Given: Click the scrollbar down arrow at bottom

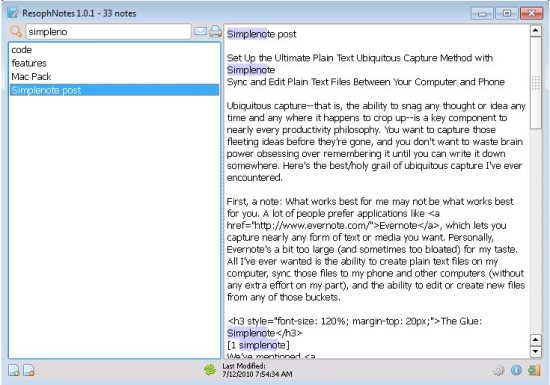Looking at the screenshot, I should tap(535, 352).
